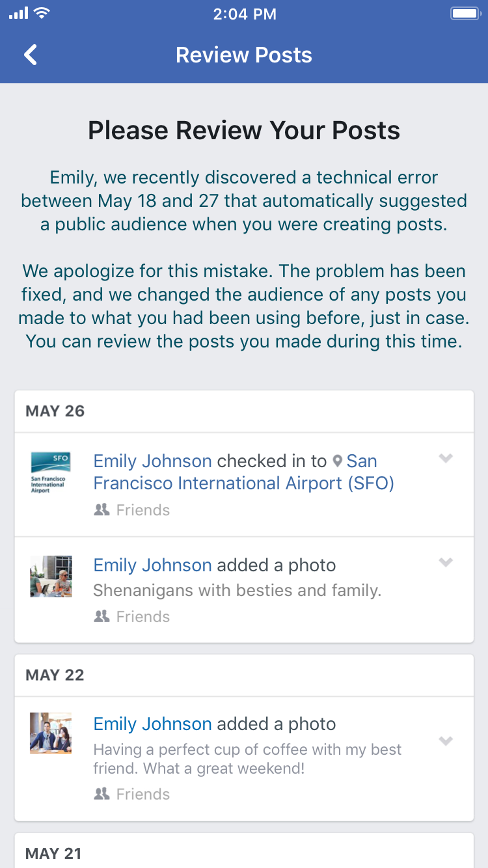Tap the MAY 22 section header
Screen dimensions: 488x868
55,675
